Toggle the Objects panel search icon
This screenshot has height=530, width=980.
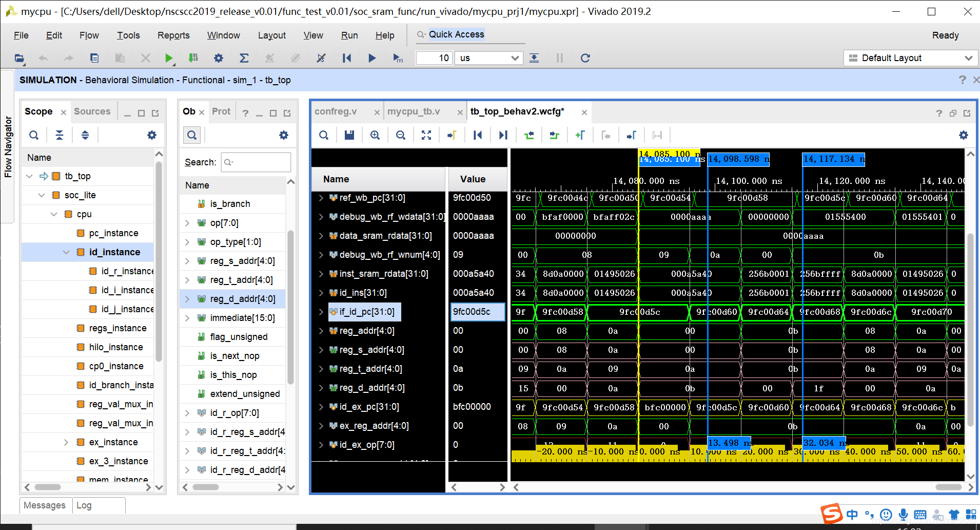click(x=192, y=135)
